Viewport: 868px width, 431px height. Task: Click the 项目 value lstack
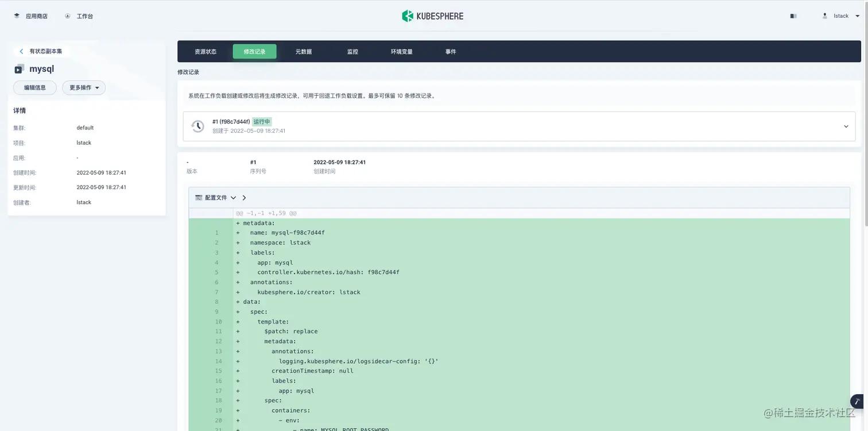[x=84, y=143]
